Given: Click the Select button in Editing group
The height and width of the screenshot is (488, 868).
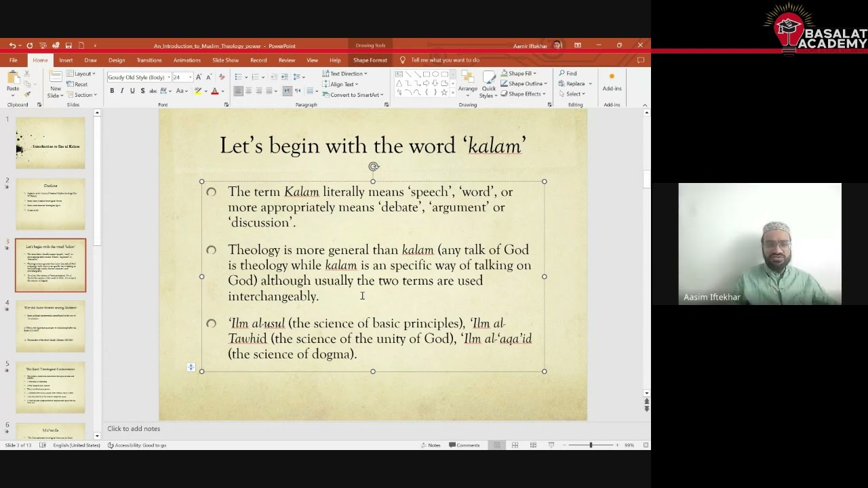Looking at the screenshot, I should click(x=571, y=94).
